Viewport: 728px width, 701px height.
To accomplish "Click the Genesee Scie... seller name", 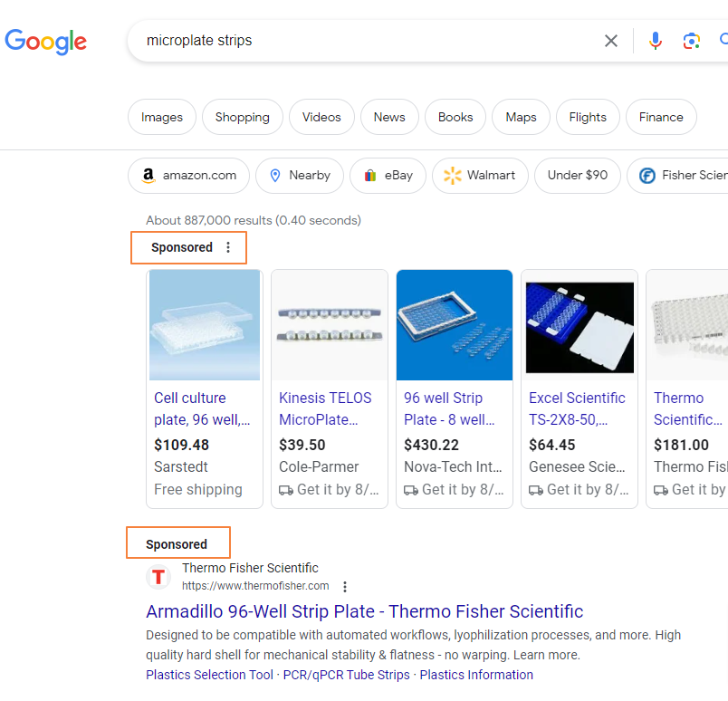I will click(577, 466).
